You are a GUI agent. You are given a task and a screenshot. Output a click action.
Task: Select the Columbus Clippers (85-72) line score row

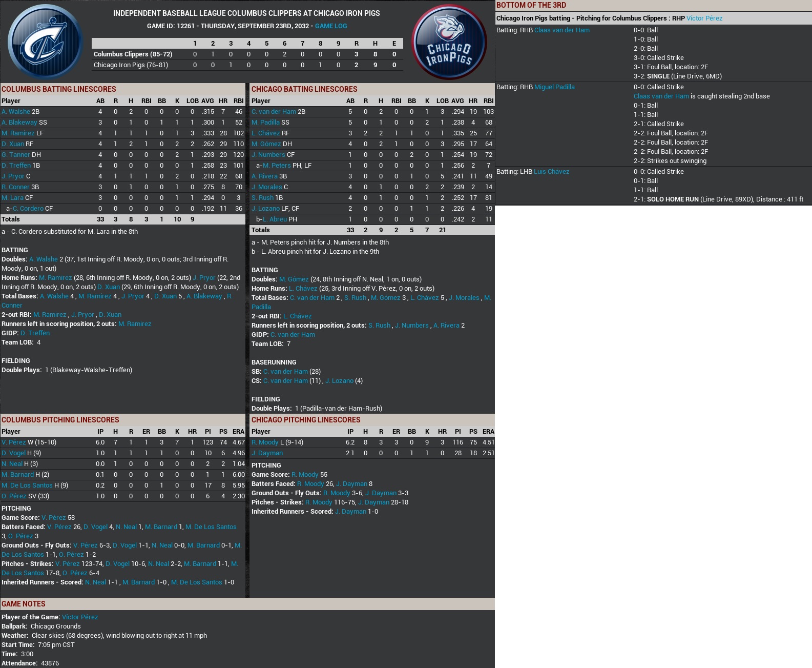(x=247, y=54)
